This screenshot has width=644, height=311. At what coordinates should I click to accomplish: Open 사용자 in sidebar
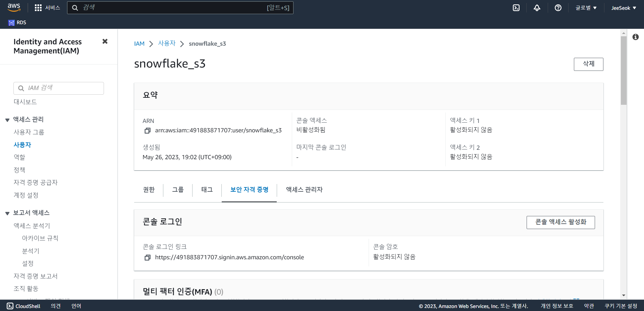[22, 145]
